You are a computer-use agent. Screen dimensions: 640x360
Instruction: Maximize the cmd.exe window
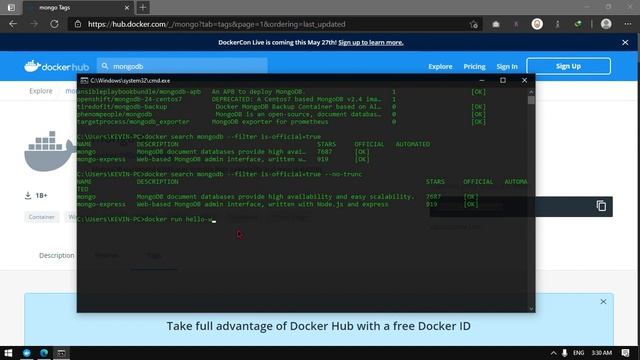pyautogui.click(x=503, y=80)
